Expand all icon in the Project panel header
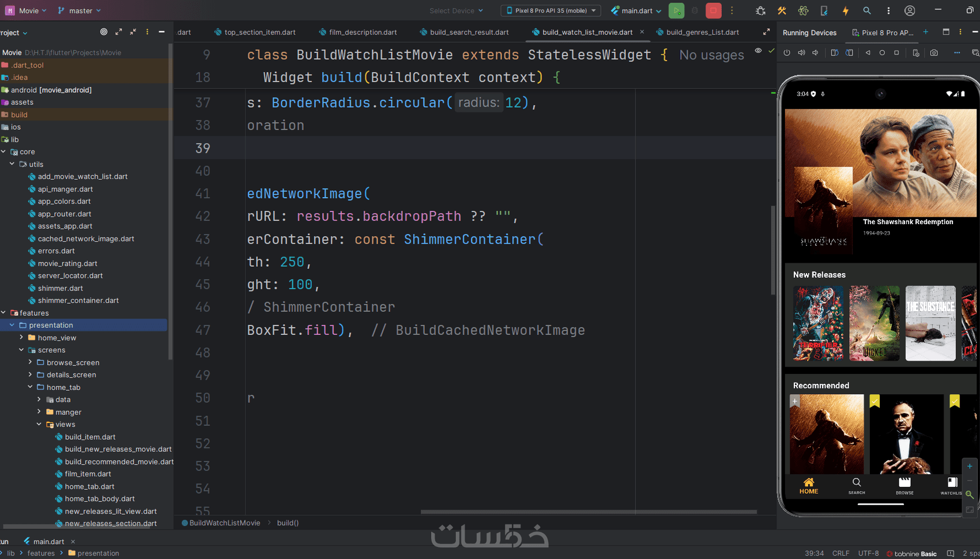 (x=119, y=32)
